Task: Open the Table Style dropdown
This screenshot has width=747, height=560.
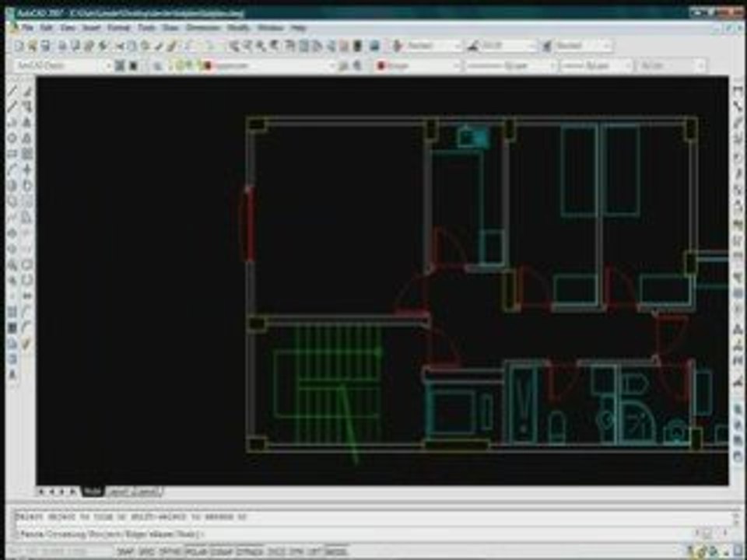Action: [x=583, y=46]
